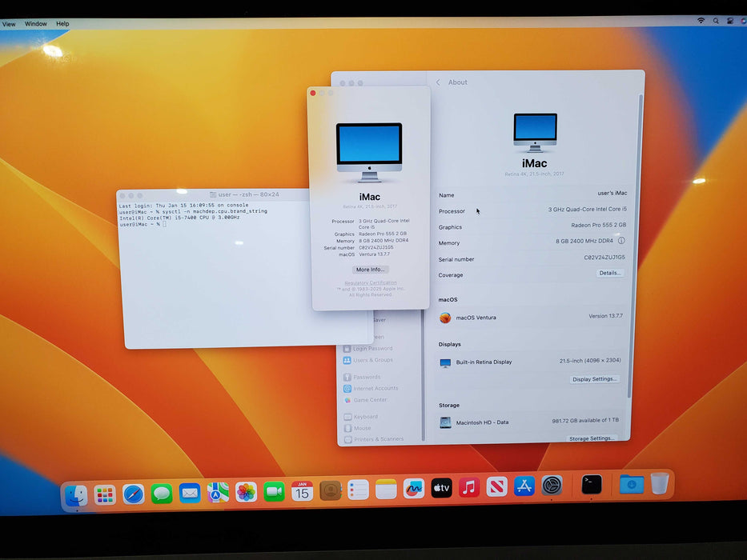Open Contacts app in the Dock
Viewport: 747px width, 560px height.
330,490
